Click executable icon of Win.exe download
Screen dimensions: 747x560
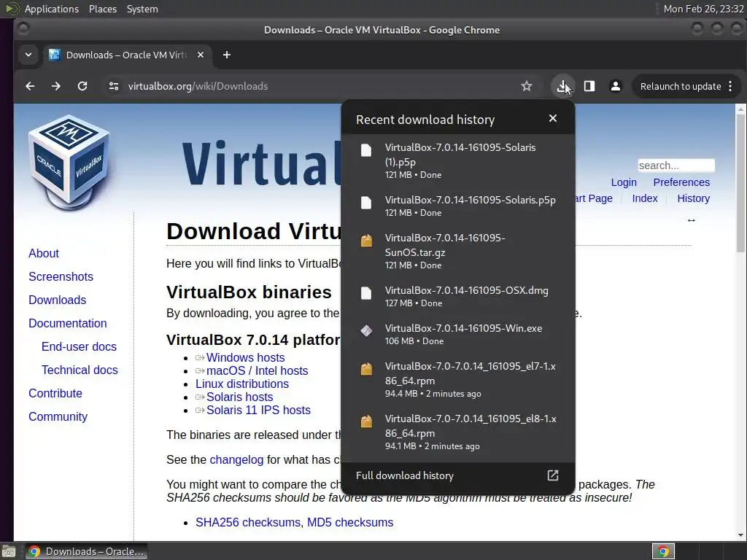pyautogui.click(x=366, y=330)
